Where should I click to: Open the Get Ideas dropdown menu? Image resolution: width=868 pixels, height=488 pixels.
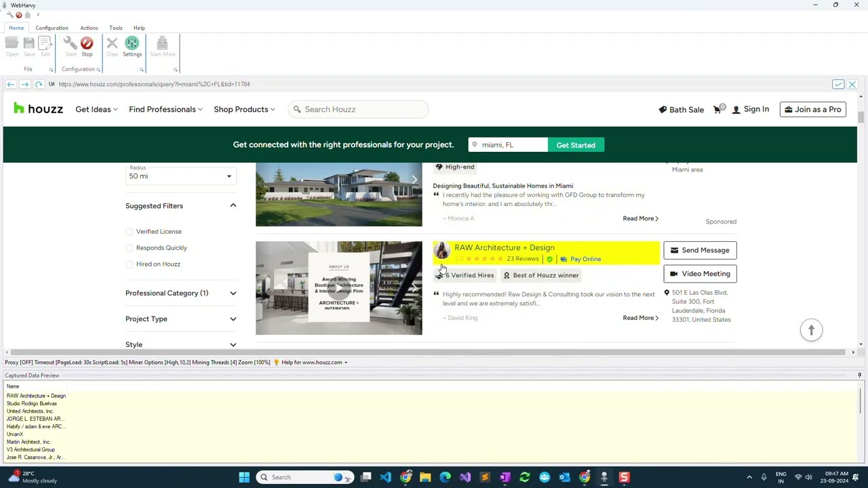(x=96, y=109)
